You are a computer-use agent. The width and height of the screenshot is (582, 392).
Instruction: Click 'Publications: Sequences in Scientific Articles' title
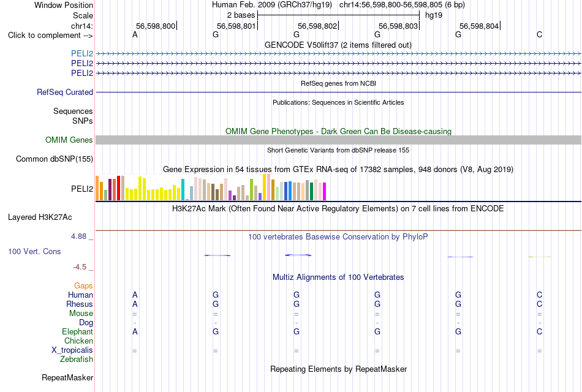tap(338, 102)
